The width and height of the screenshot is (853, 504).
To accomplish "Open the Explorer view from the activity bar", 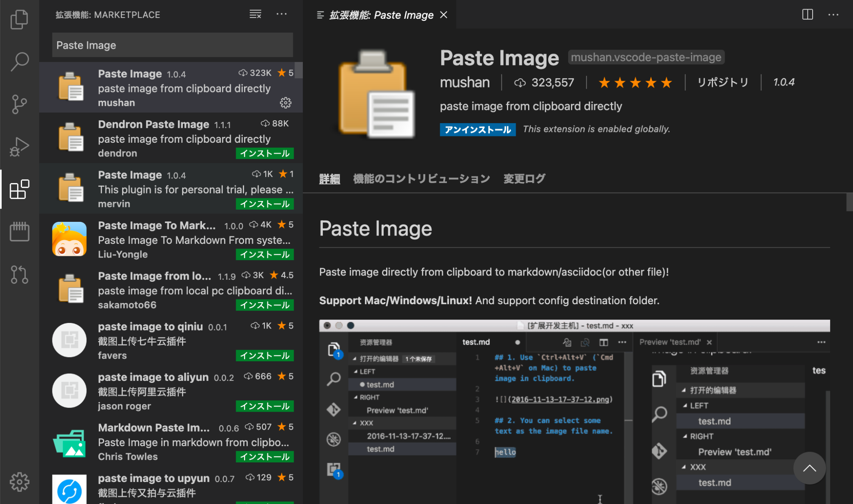I will [x=19, y=19].
